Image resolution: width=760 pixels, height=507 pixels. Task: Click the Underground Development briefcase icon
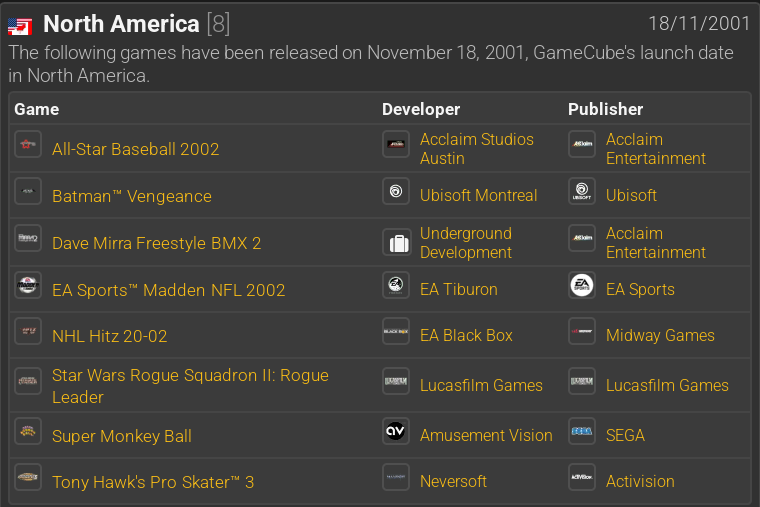(x=396, y=242)
